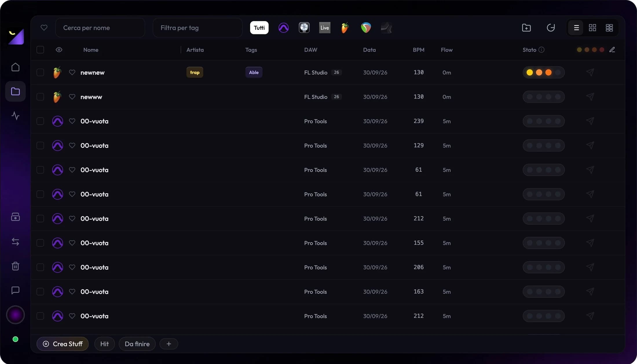Image resolution: width=637 pixels, height=364 pixels.
Task: Open the Stato info icon
Action: (x=541, y=50)
